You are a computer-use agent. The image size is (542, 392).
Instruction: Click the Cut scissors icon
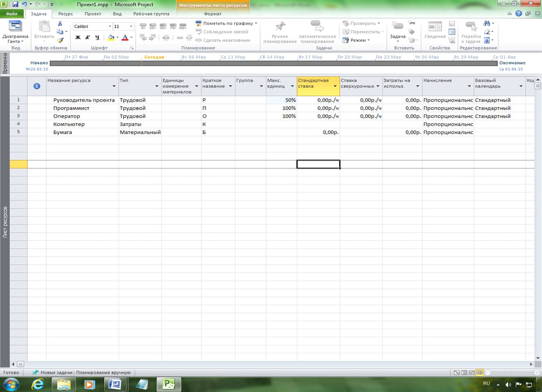[x=60, y=24]
